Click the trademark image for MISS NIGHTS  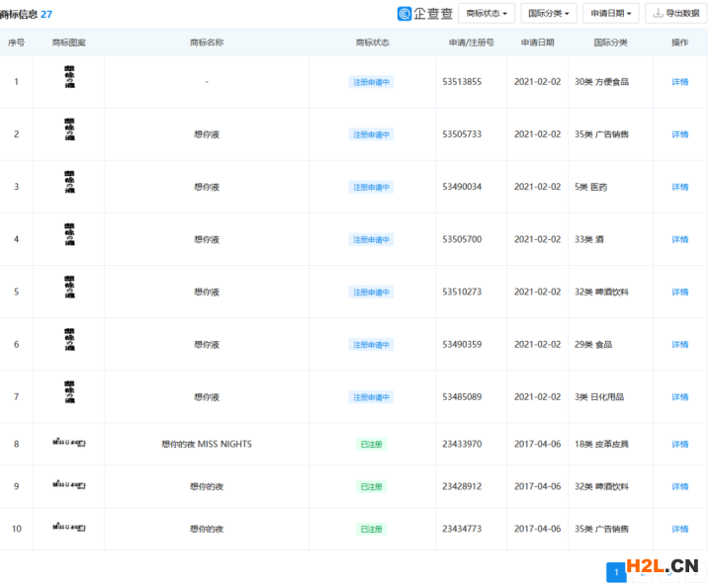click(69, 444)
